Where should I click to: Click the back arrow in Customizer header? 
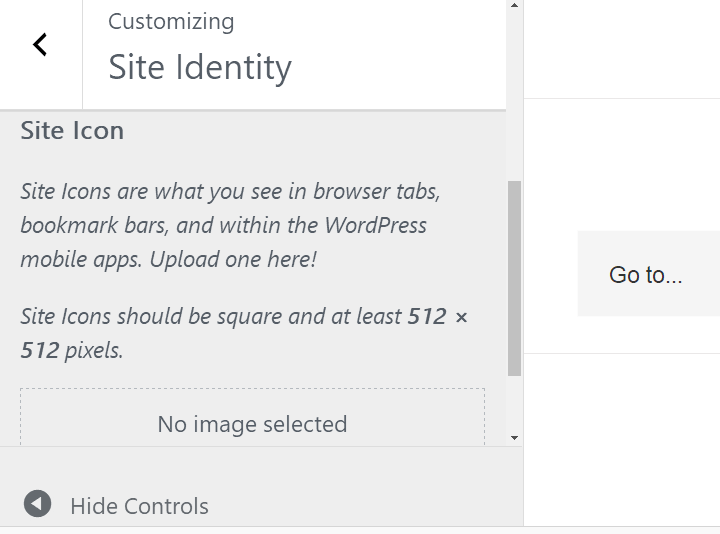pyautogui.click(x=40, y=45)
